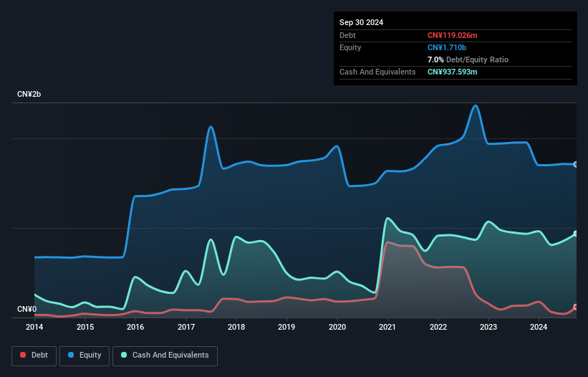Click the Sep 30 2024 tooltip date
The height and width of the screenshot is (377, 588).
click(361, 22)
